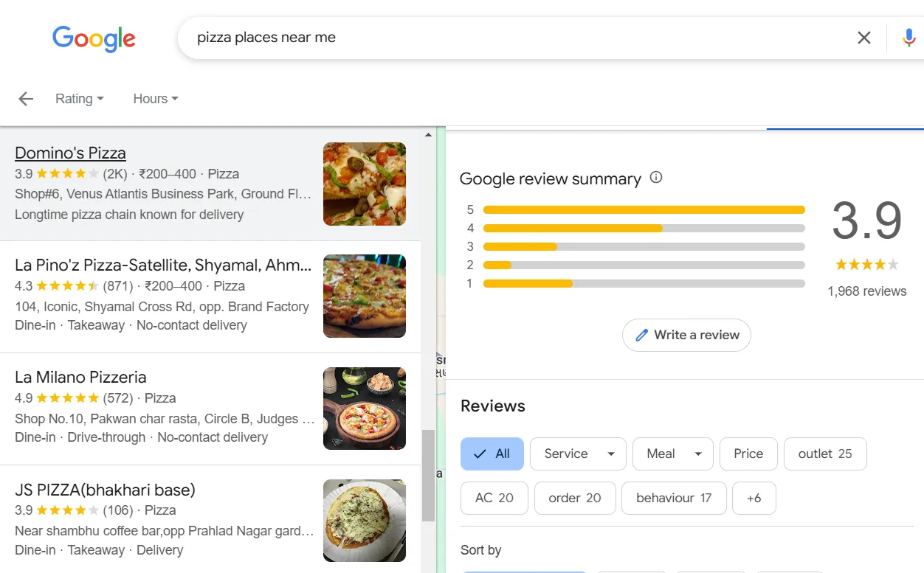Open the review summary info icon
924x573 pixels.
[655, 177]
